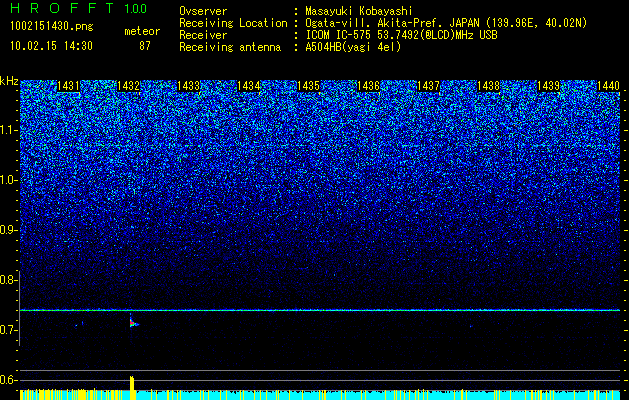This screenshot has width=629, height=400.
Task: Select ICOM IC-575 53.7492 MHz USB text
Action: point(401,35)
